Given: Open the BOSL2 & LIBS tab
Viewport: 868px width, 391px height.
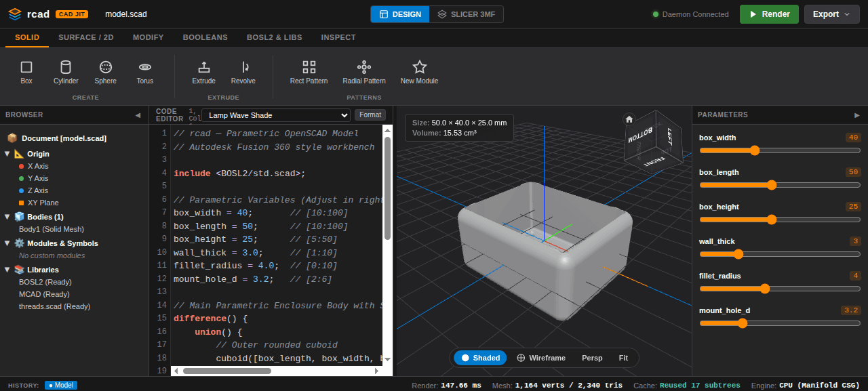Looking at the screenshot, I should coord(274,38).
